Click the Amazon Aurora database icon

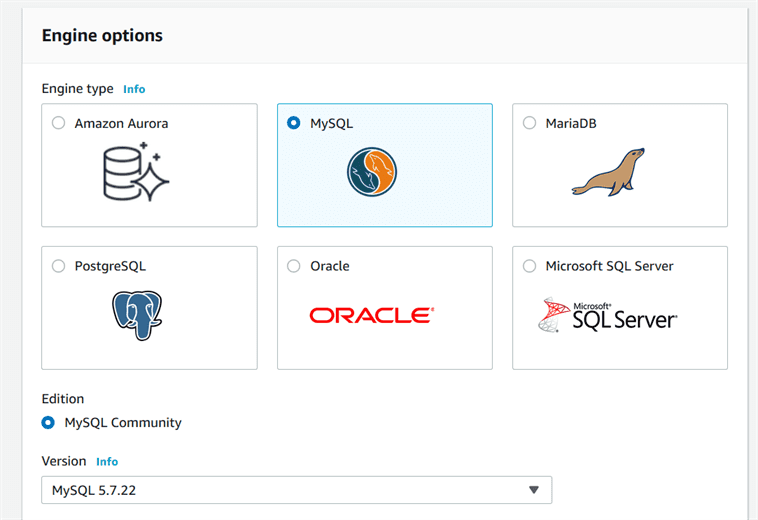137,171
